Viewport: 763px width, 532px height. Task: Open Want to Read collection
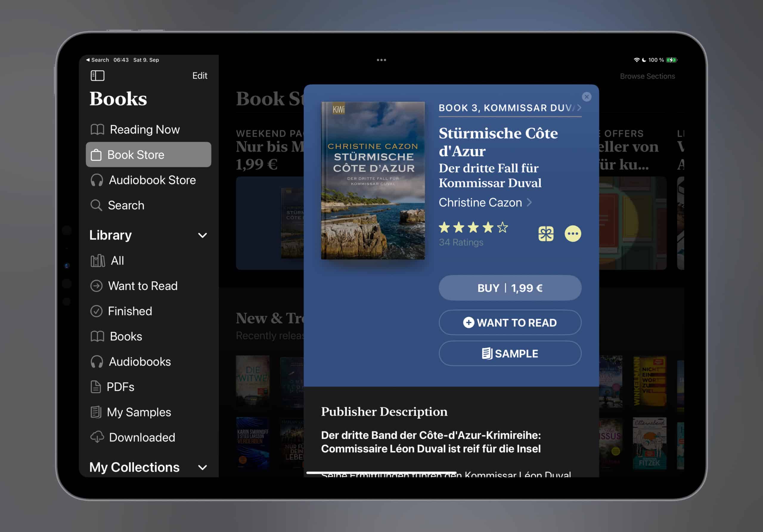coord(148,286)
